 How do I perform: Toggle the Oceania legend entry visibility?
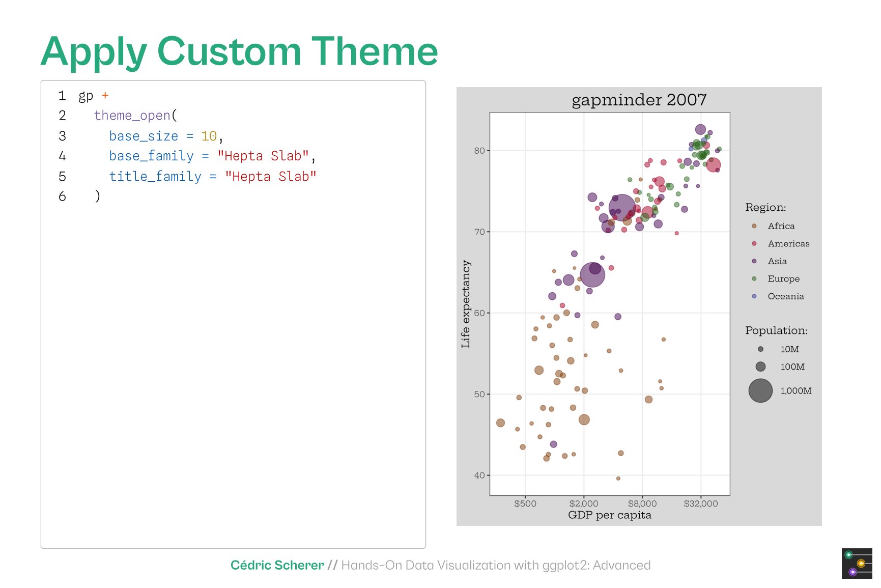tap(786, 296)
